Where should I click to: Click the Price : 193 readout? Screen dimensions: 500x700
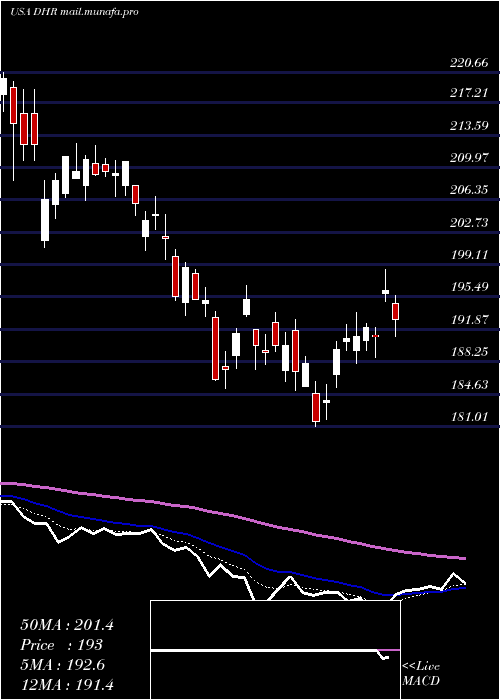[x=62, y=645]
